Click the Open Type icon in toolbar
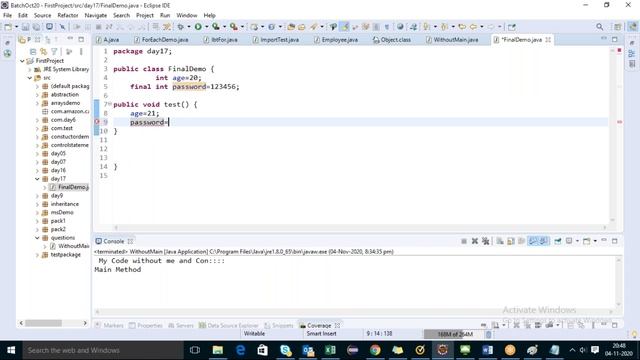Image resolution: width=640 pixels, height=360 pixels. [291, 27]
